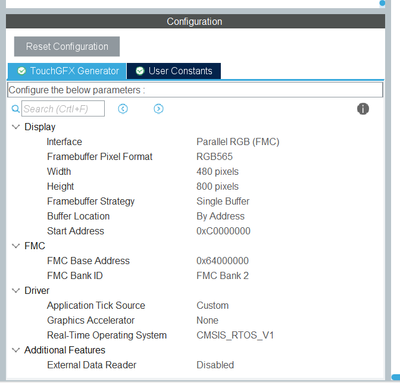The height and width of the screenshot is (383, 400).
Task: Go to previous search result arrow
Action: point(123,109)
